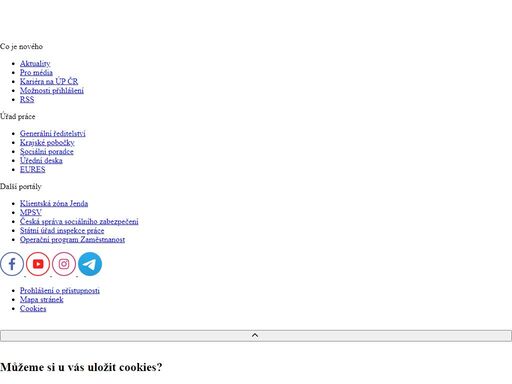
Task: Open Mapa stránek link
Action: click(42, 299)
